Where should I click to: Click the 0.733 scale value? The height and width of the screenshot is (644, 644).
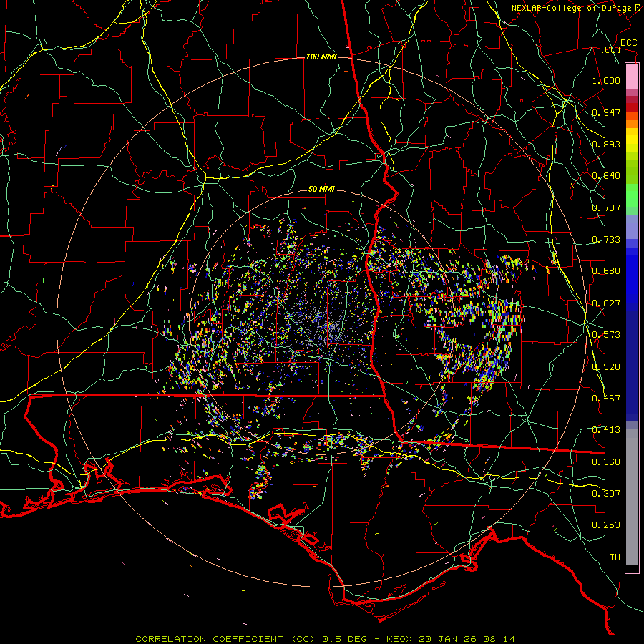pos(606,240)
